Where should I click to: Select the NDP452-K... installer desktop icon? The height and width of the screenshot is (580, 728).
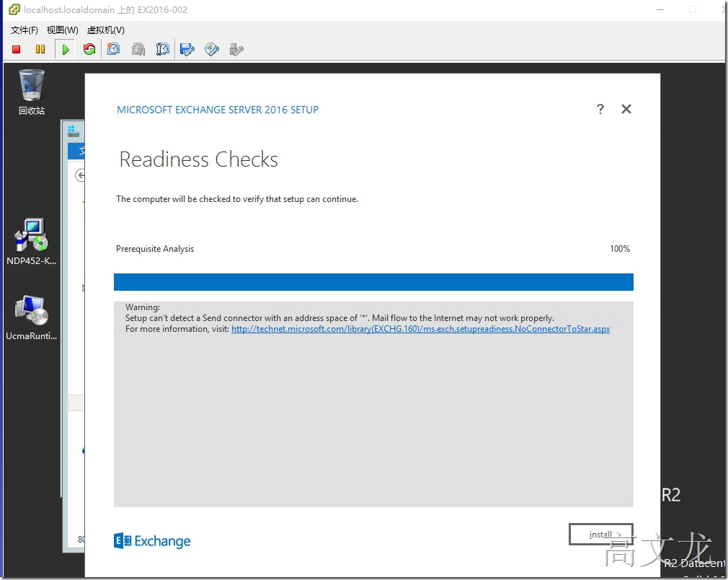(31, 242)
